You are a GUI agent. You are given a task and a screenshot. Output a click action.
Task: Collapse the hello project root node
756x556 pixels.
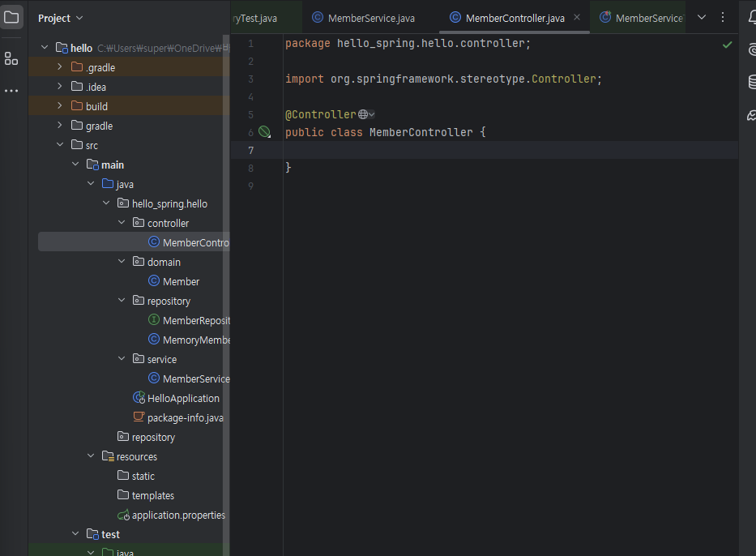(x=45, y=47)
